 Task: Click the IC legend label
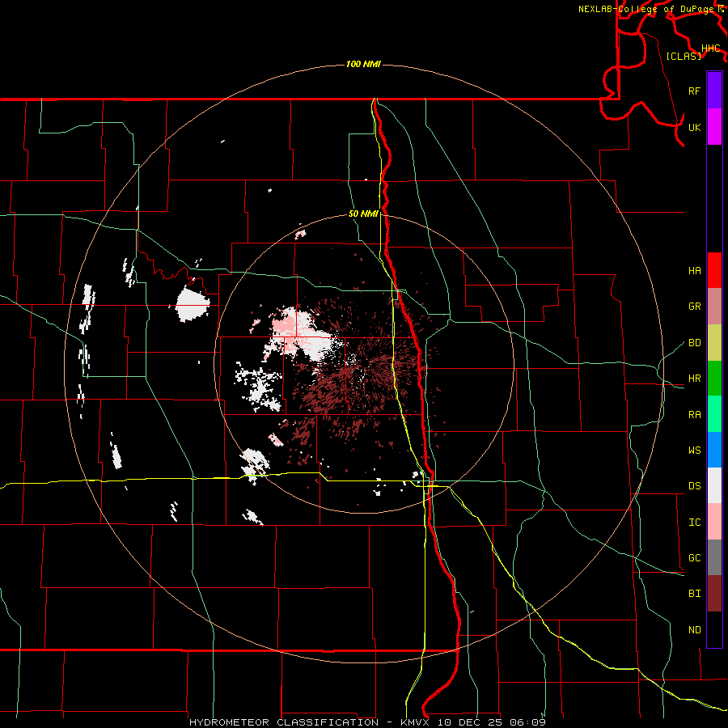(x=695, y=523)
